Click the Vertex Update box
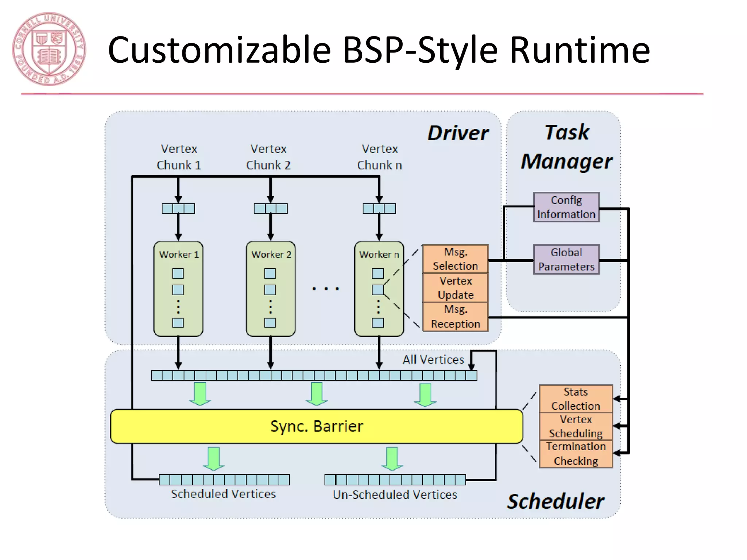This screenshot has width=747, height=560. point(455,288)
